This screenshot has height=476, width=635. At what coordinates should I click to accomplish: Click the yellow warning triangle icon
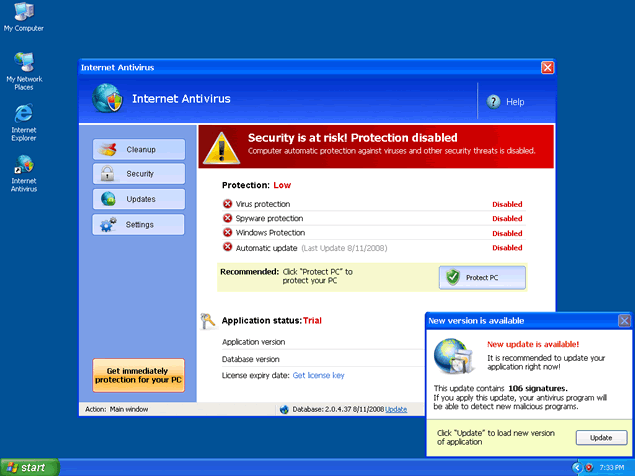point(220,147)
